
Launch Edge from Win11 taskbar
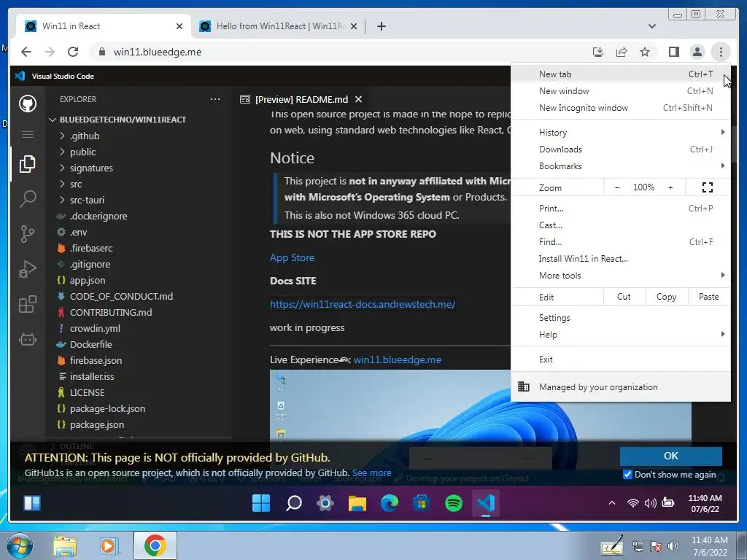[x=390, y=503]
